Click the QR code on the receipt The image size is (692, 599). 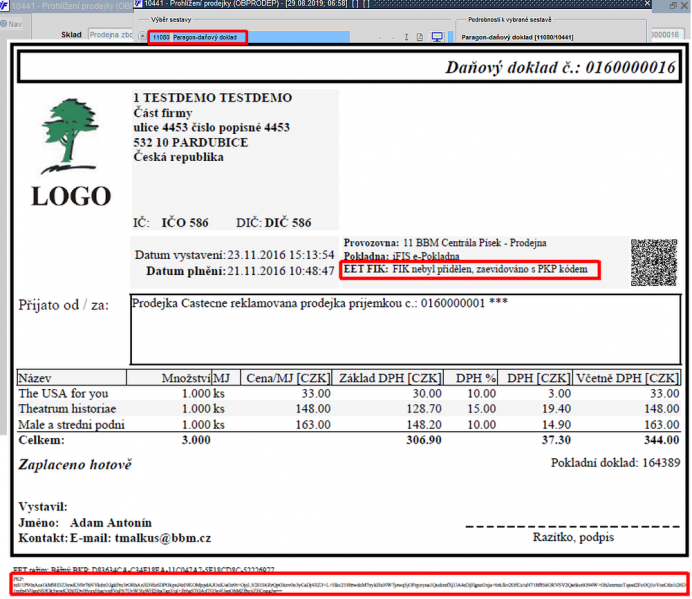tap(654, 263)
